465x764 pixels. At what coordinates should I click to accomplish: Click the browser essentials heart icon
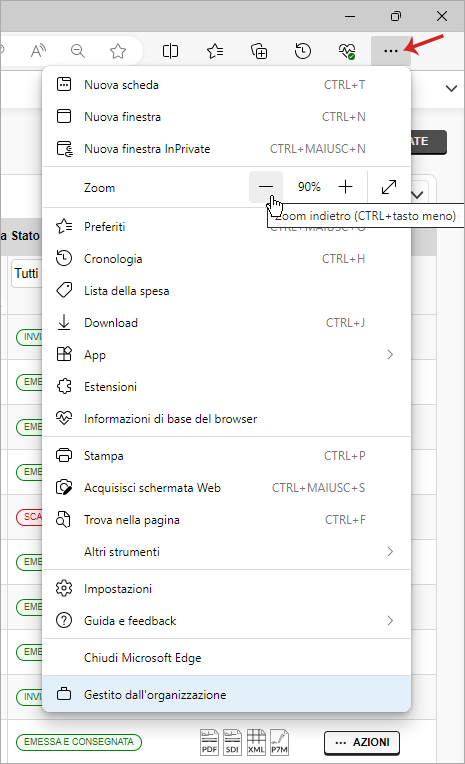pos(347,51)
